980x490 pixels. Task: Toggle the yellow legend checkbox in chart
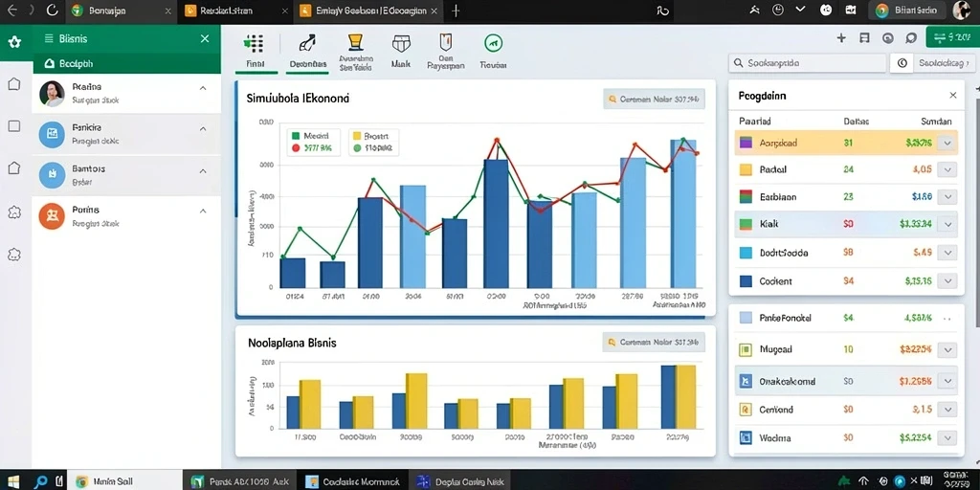pos(357,136)
